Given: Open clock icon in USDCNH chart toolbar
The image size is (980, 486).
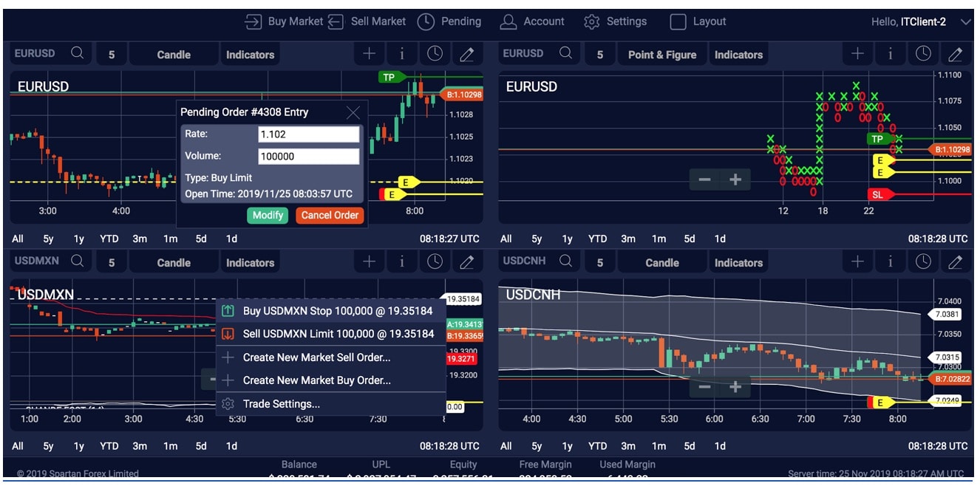Looking at the screenshot, I should tap(923, 261).
